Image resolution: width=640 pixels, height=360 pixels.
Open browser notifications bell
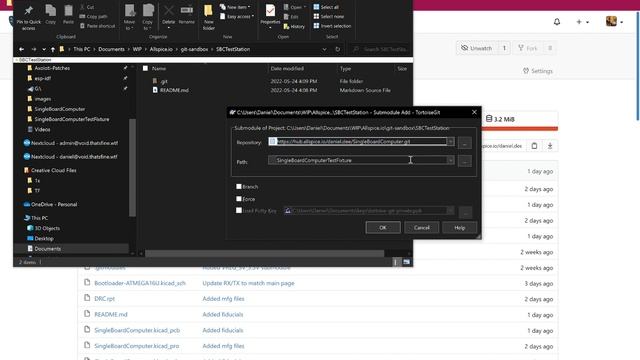click(557, 22)
